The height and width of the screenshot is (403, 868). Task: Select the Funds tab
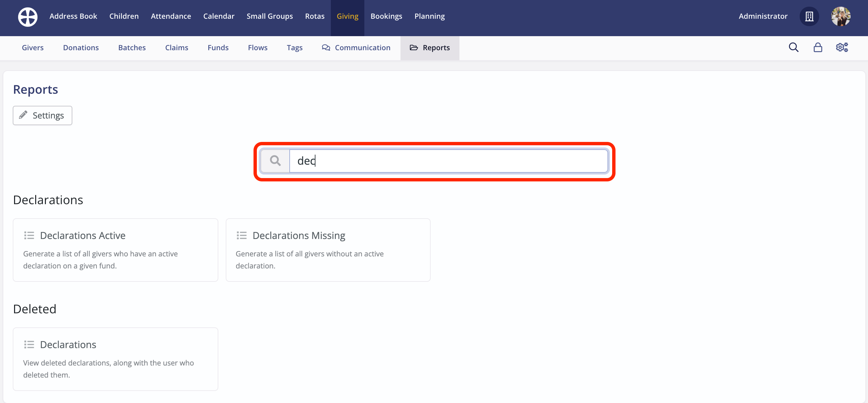pos(218,48)
